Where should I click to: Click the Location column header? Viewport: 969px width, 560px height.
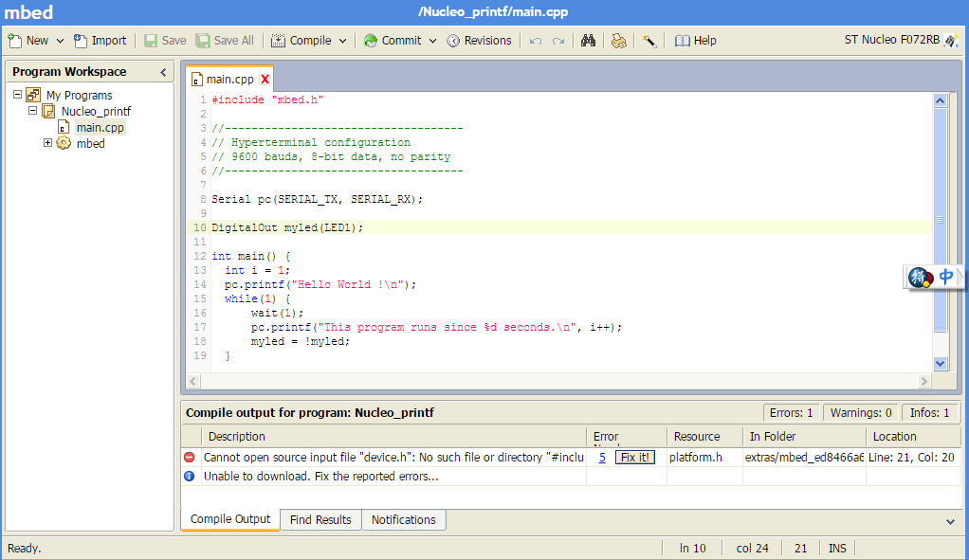coord(913,437)
